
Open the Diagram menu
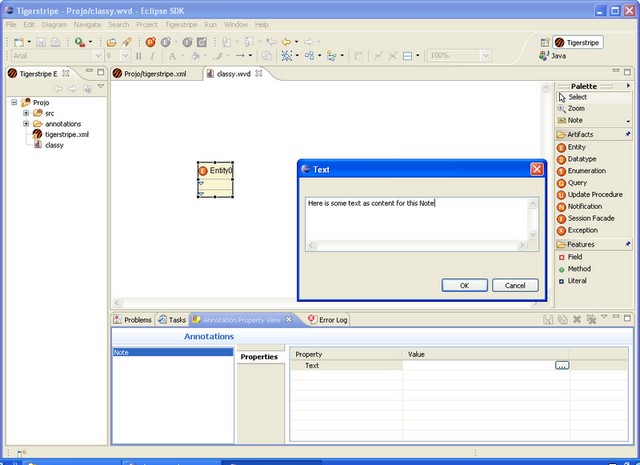click(x=54, y=24)
